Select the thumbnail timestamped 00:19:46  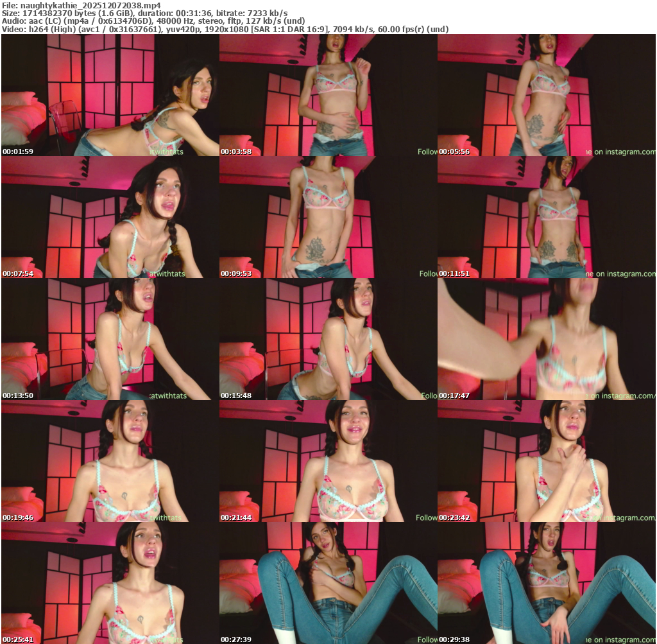coord(110,461)
